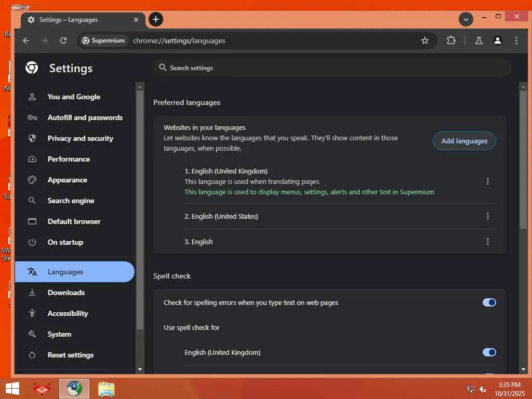532x399 pixels.
Task: Open You and Google settings
Action: [74, 97]
